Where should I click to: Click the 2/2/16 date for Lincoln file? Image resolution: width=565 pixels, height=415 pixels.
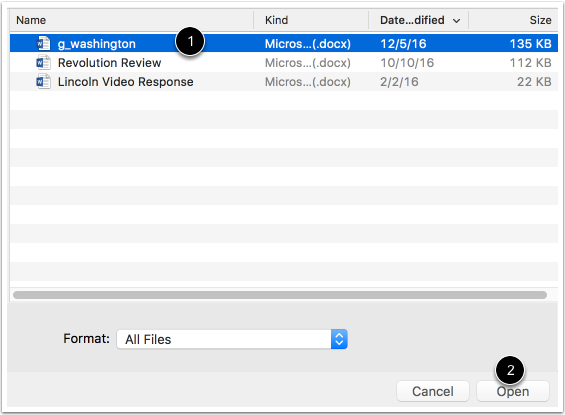pyautogui.click(x=399, y=82)
